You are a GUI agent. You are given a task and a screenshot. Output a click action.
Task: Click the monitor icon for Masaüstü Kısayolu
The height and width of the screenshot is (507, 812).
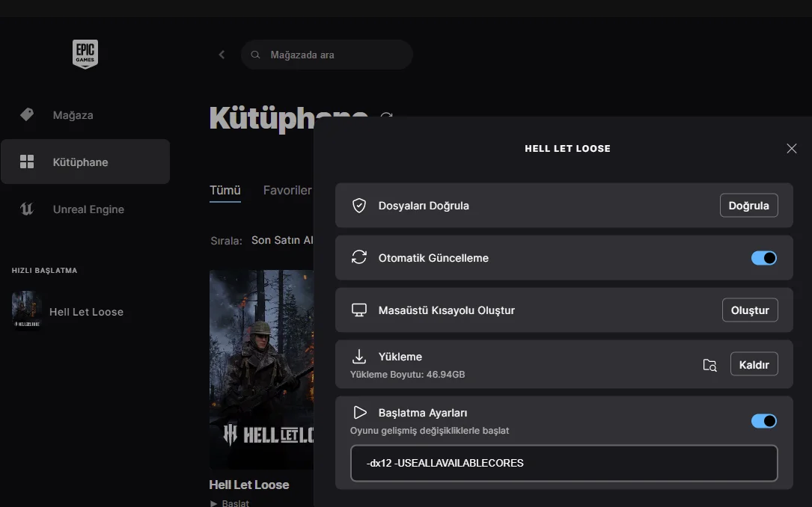click(x=359, y=310)
